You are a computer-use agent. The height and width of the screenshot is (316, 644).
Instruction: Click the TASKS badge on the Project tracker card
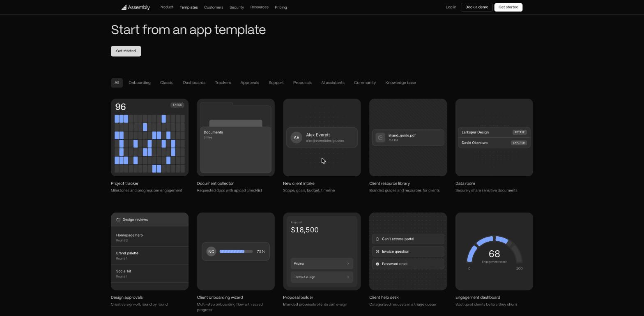177,105
